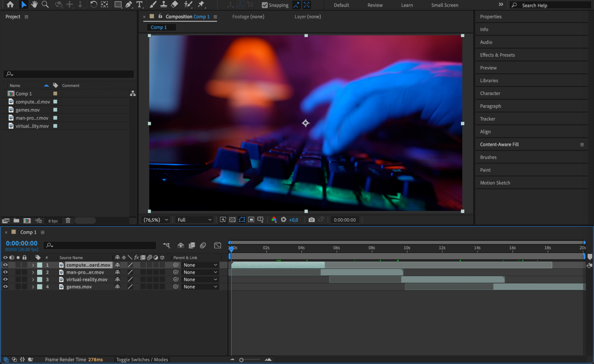594x364 pixels.
Task: Open the magnification ratio dropdown (76,5%)
Action: click(x=156, y=220)
